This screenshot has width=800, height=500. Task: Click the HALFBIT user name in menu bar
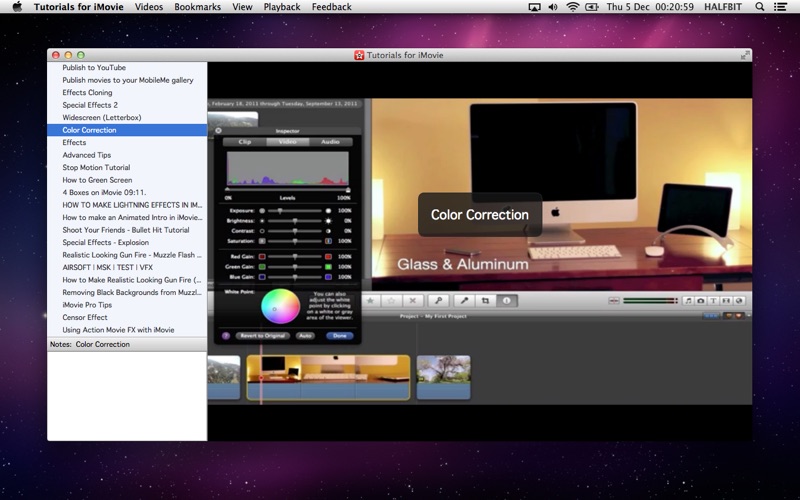tap(722, 7)
